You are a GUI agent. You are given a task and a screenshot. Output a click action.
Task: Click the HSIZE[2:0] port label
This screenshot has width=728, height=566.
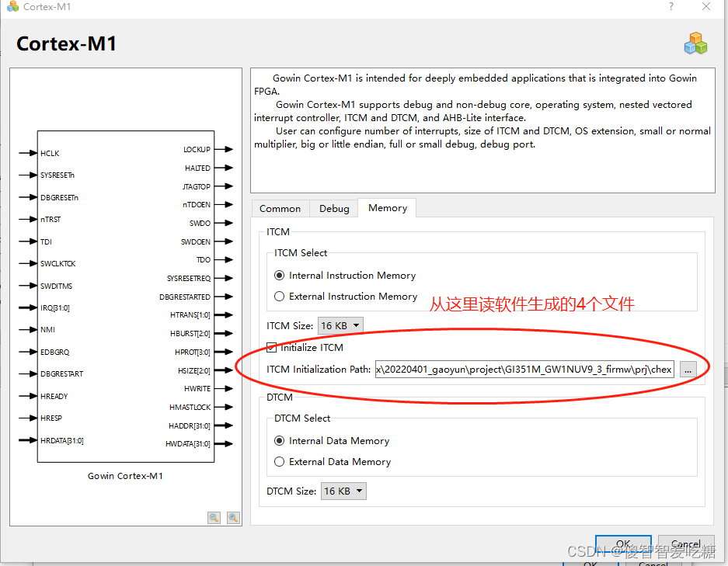click(x=194, y=370)
